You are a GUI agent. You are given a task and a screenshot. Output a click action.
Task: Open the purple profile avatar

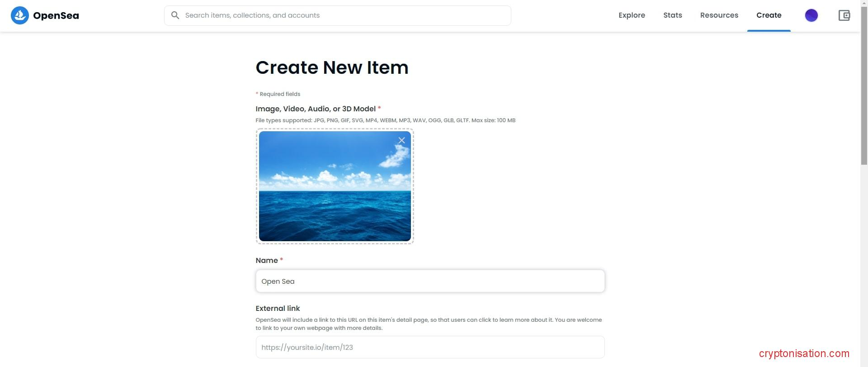click(x=811, y=15)
